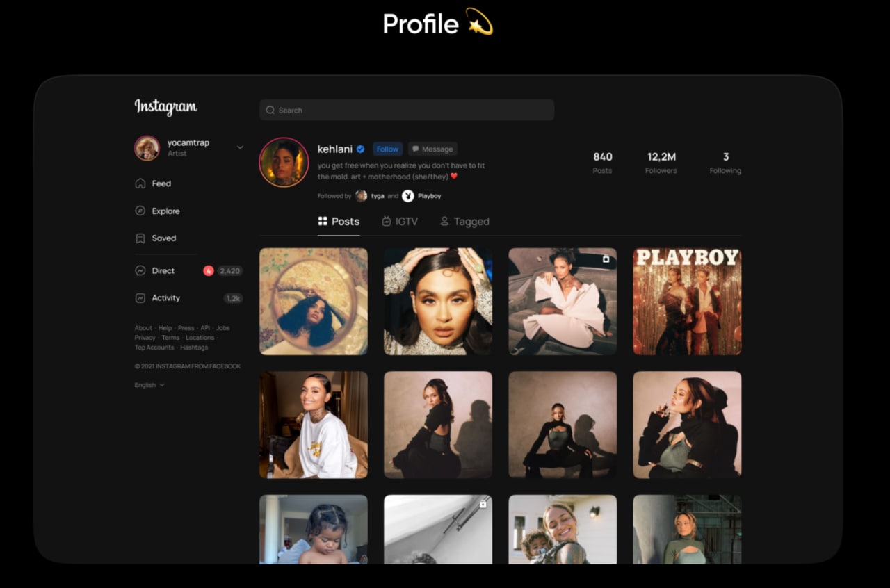Open the front-facing crouching shadow post
890x588 pixels.
[563, 425]
